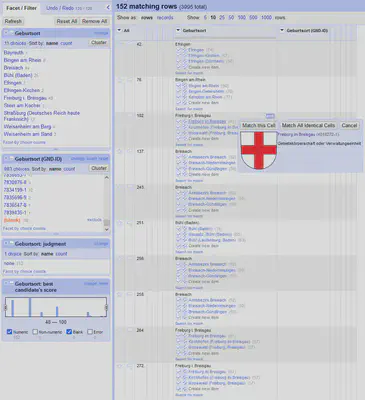Star row 76
This screenshot has height=400, width=365.
point(120,80)
